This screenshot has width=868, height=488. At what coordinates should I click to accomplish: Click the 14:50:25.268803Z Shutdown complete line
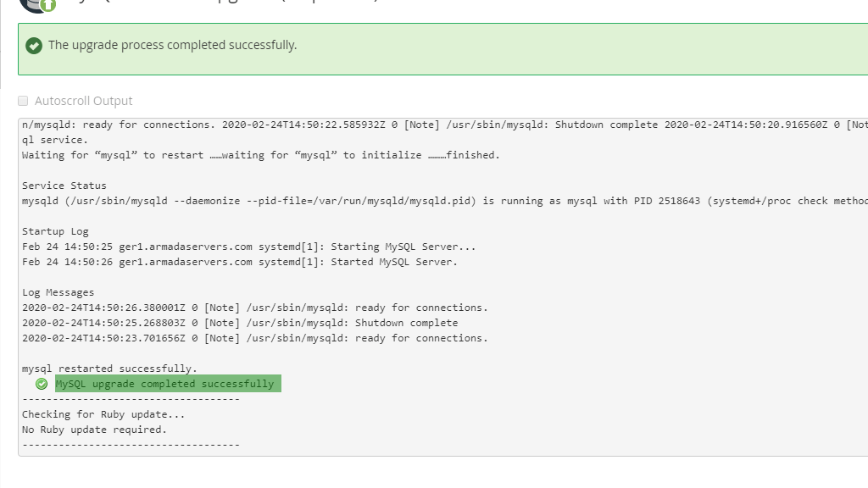pos(240,323)
